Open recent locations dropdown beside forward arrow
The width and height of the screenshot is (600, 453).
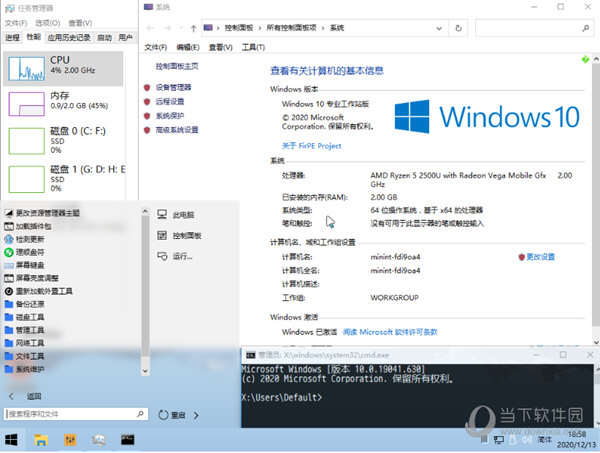[180, 28]
